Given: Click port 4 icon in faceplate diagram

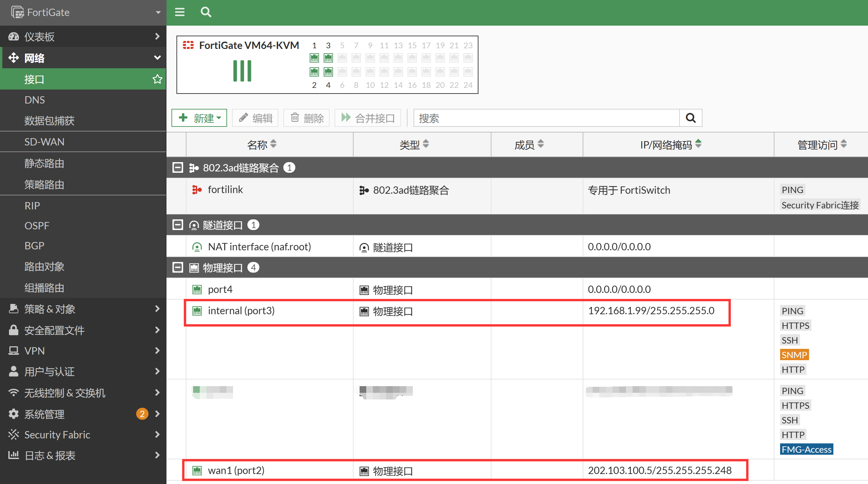Looking at the screenshot, I should point(328,72).
